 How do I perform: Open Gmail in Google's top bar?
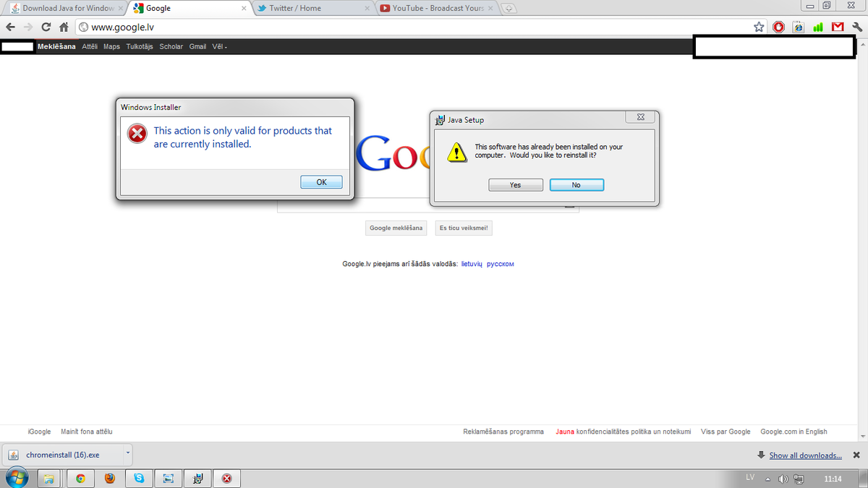coord(197,47)
